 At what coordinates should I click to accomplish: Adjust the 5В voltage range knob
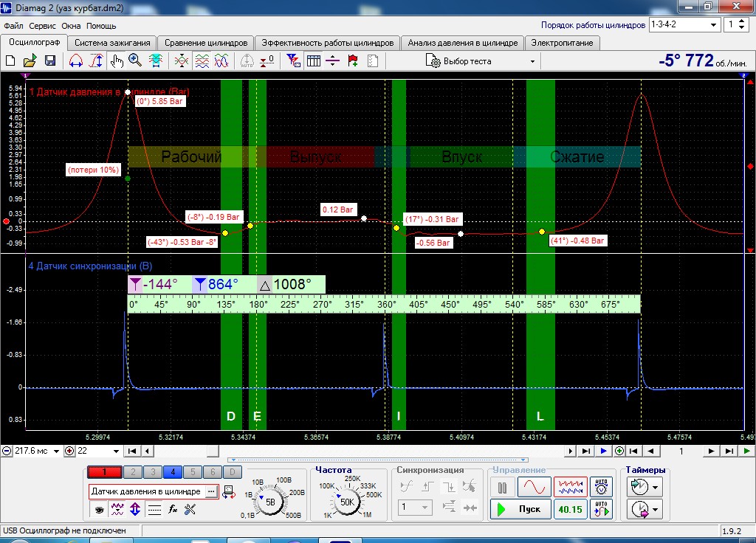click(270, 502)
